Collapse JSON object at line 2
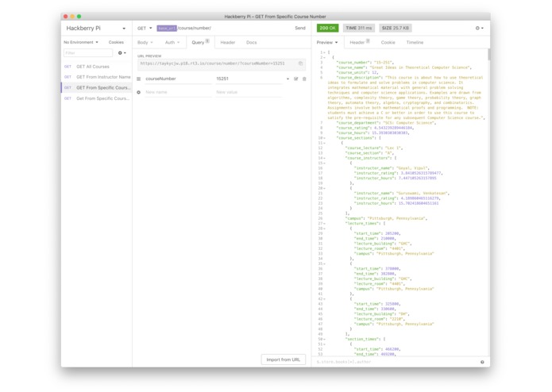 pyautogui.click(x=324, y=57)
